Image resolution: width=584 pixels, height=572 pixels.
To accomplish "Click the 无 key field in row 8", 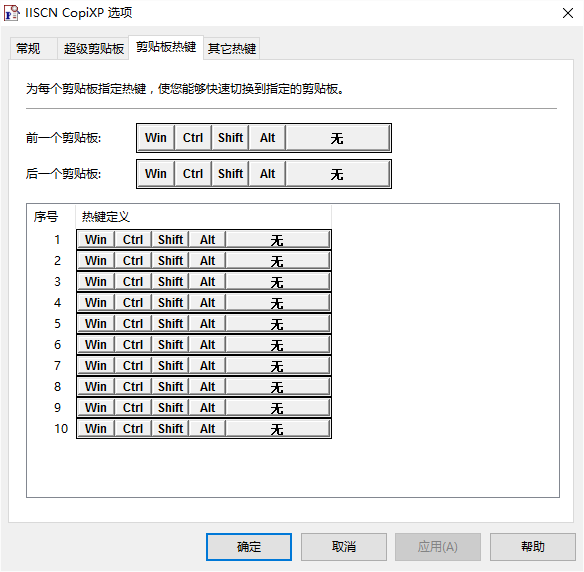I will pos(278,387).
